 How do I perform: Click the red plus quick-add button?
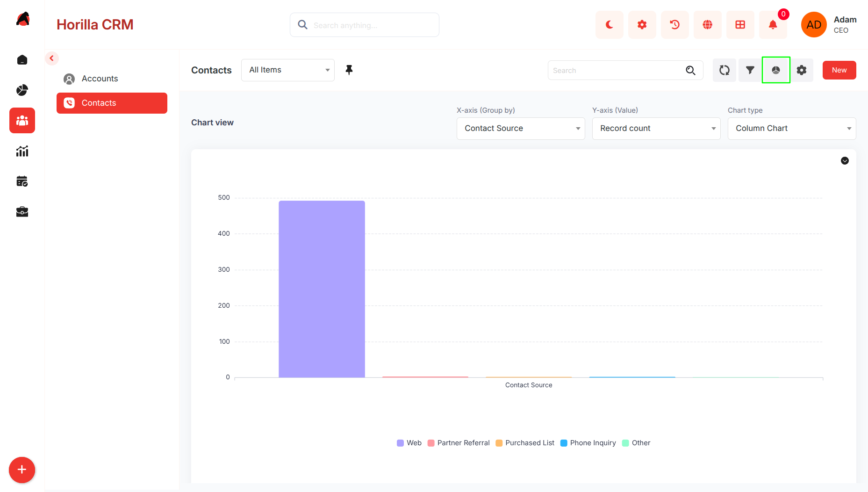click(x=22, y=470)
